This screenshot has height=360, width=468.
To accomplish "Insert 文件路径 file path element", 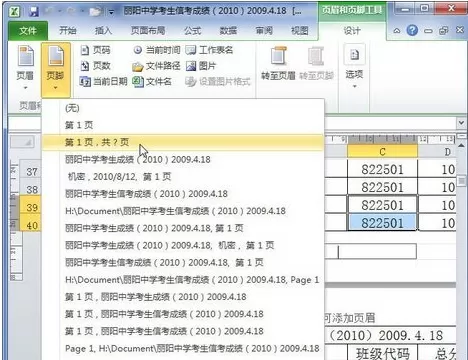I will click(x=156, y=66).
